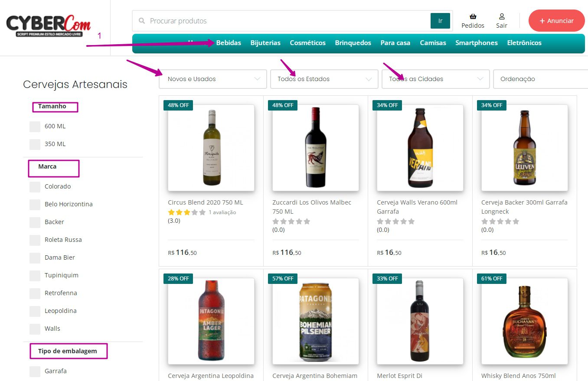Click the Circus Blend rating stars
Viewport: 588px width, 381px height.
pyautogui.click(x=187, y=212)
